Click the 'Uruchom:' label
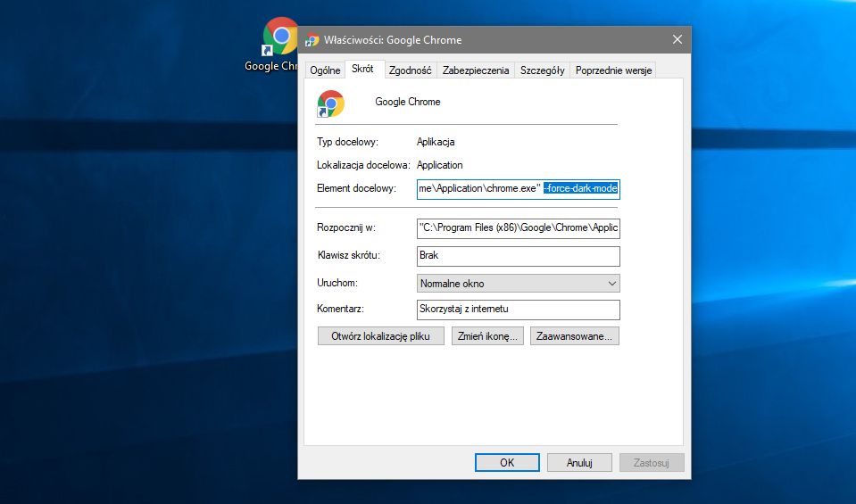The height and width of the screenshot is (504, 856). 337,283
